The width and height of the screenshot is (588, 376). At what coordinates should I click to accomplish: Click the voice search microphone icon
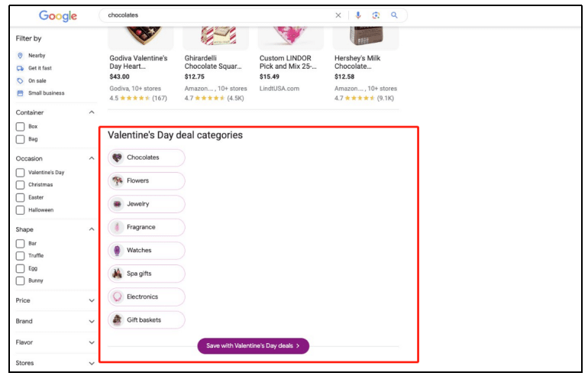click(357, 15)
